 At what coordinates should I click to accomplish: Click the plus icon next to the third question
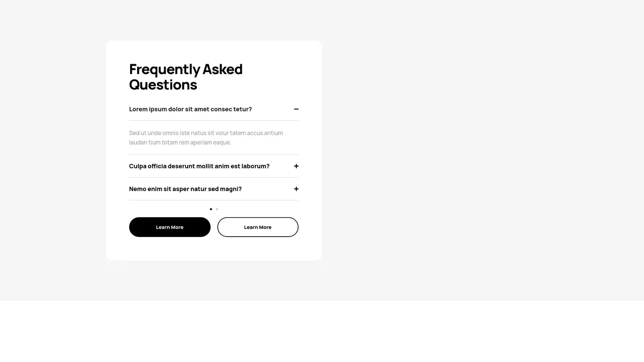point(296,189)
